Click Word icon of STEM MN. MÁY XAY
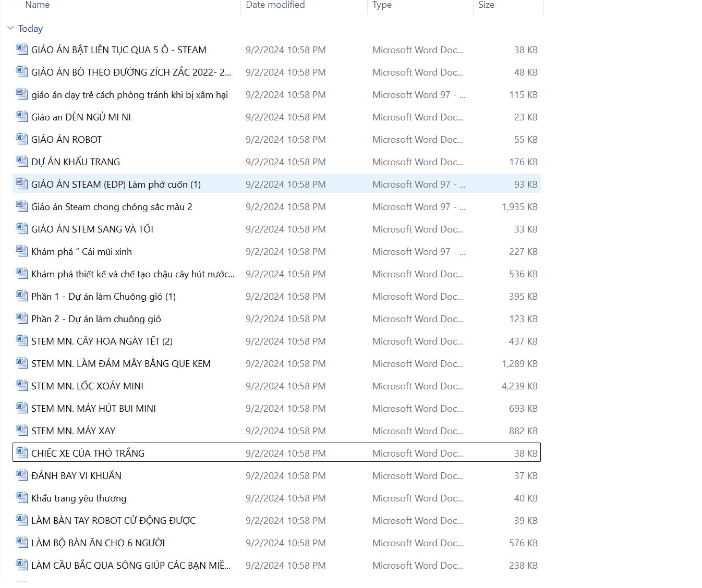Image resolution: width=702 pixels, height=588 pixels. point(22,431)
